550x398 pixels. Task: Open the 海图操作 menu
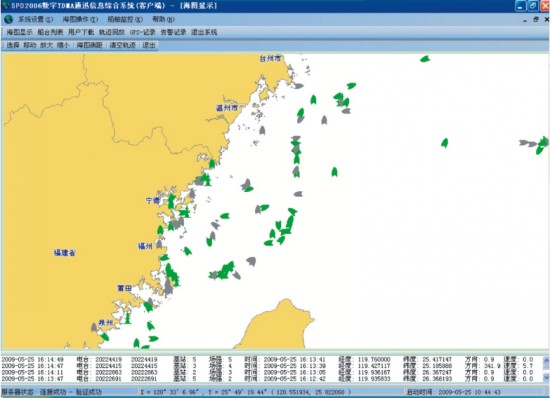(80, 19)
